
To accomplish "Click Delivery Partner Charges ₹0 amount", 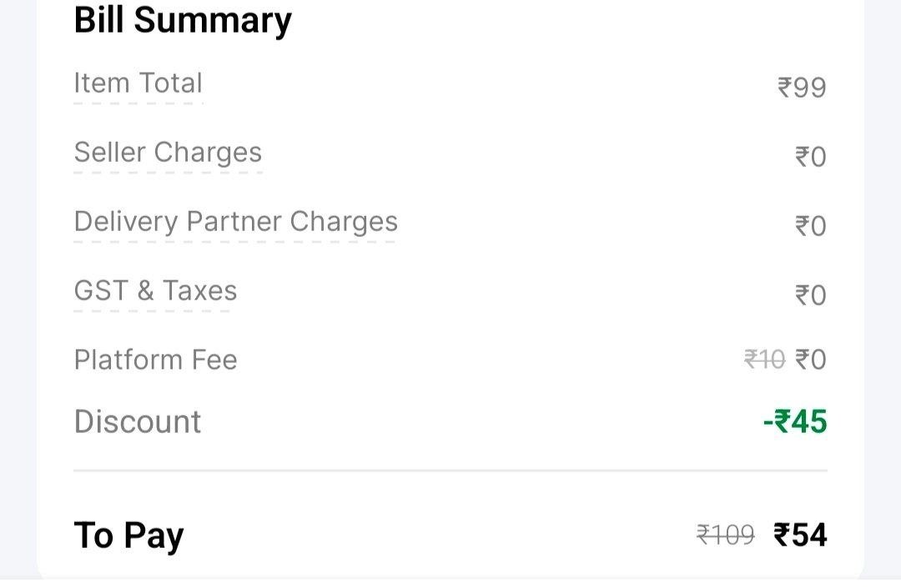I will point(810,226).
